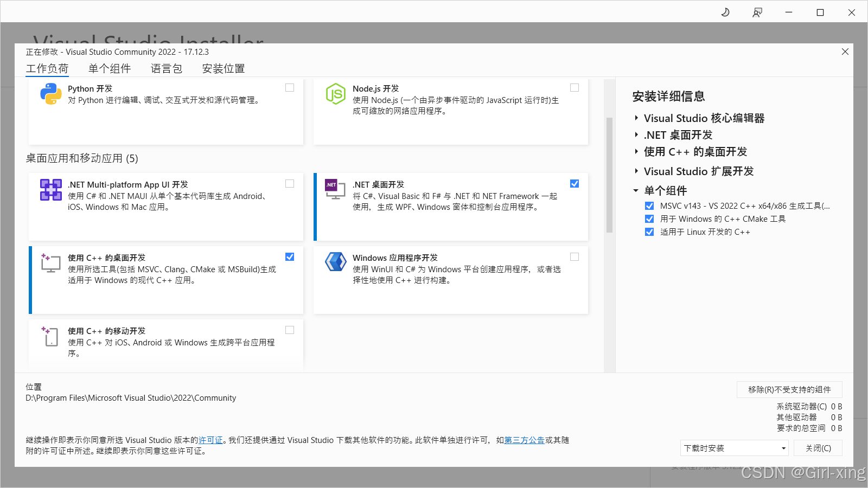Click the .NET MAUI workload icon

tap(50, 190)
